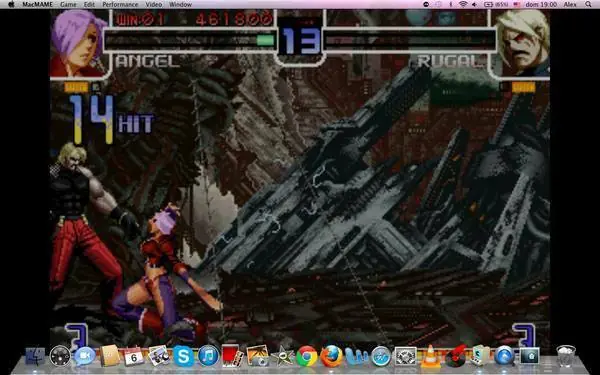Launch Google Chrome from the dock
The width and height of the screenshot is (600, 375).
tap(307, 356)
